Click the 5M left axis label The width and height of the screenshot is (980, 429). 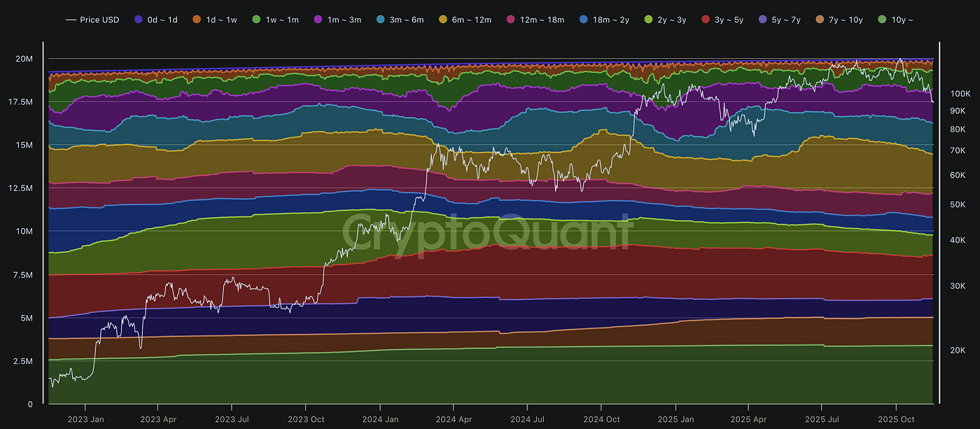click(x=27, y=318)
